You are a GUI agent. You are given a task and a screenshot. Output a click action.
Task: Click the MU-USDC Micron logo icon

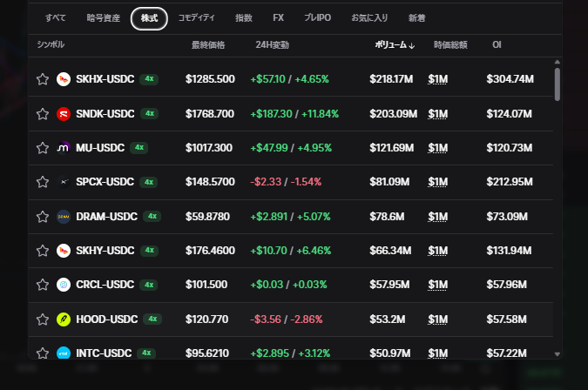point(64,148)
